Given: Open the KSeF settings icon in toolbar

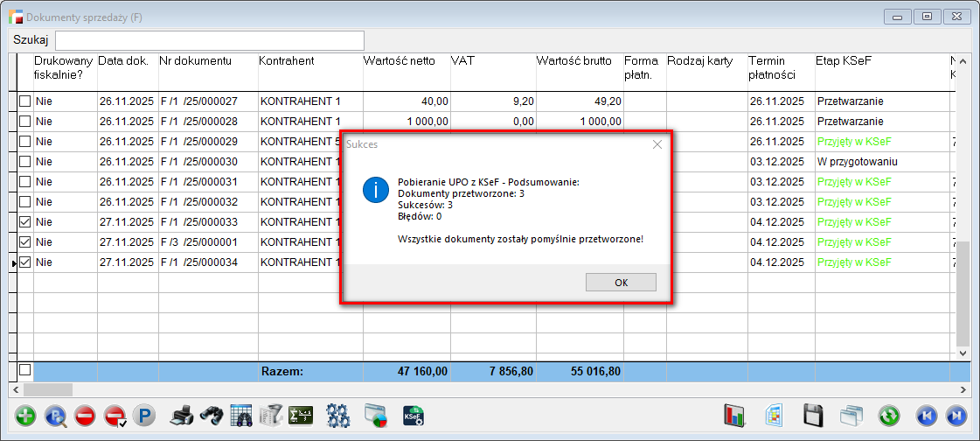Looking at the screenshot, I should [x=414, y=416].
